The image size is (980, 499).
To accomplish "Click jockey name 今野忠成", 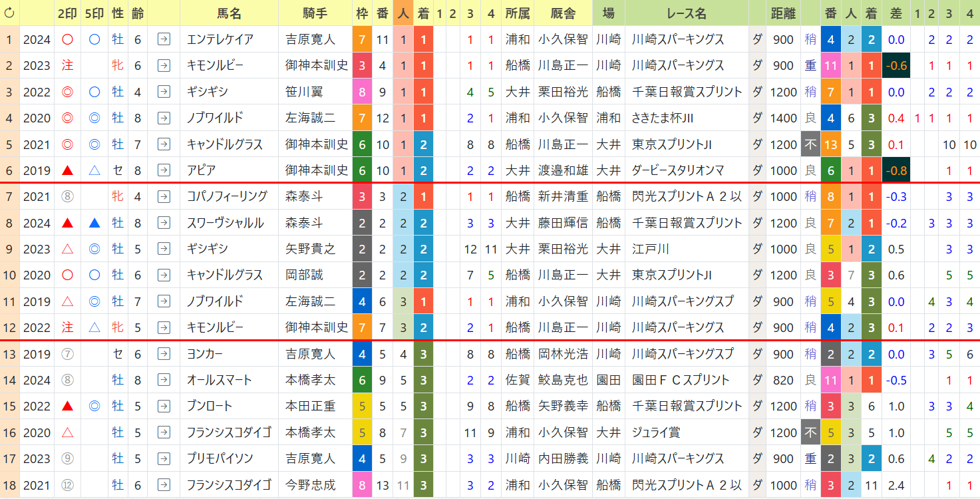I will 310,485.
